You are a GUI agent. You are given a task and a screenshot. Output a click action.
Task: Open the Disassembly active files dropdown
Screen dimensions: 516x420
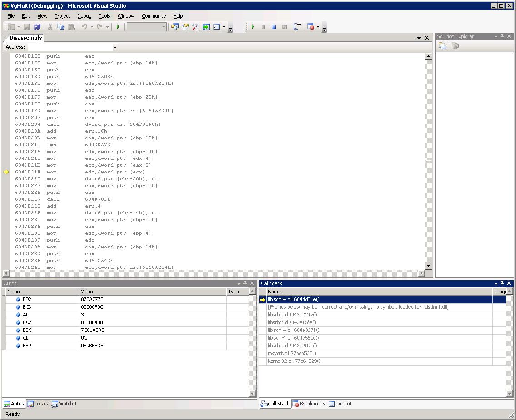point(419,38)
